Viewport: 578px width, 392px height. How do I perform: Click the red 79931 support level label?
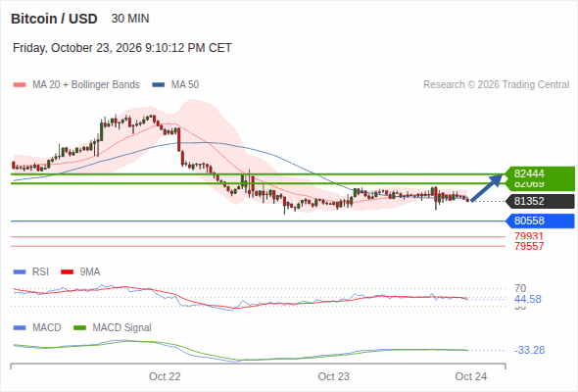(x=529, y=236)
